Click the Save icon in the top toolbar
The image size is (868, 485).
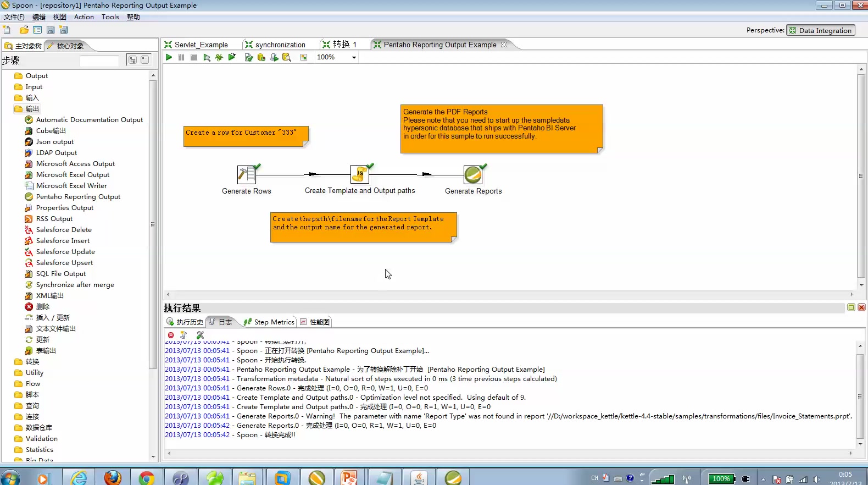click(51, 30)
